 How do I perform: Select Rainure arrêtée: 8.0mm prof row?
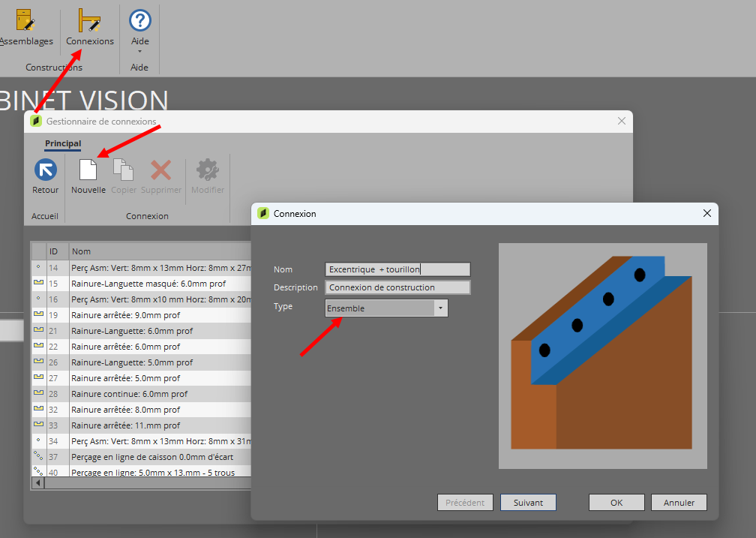click(x=141, y=410)
